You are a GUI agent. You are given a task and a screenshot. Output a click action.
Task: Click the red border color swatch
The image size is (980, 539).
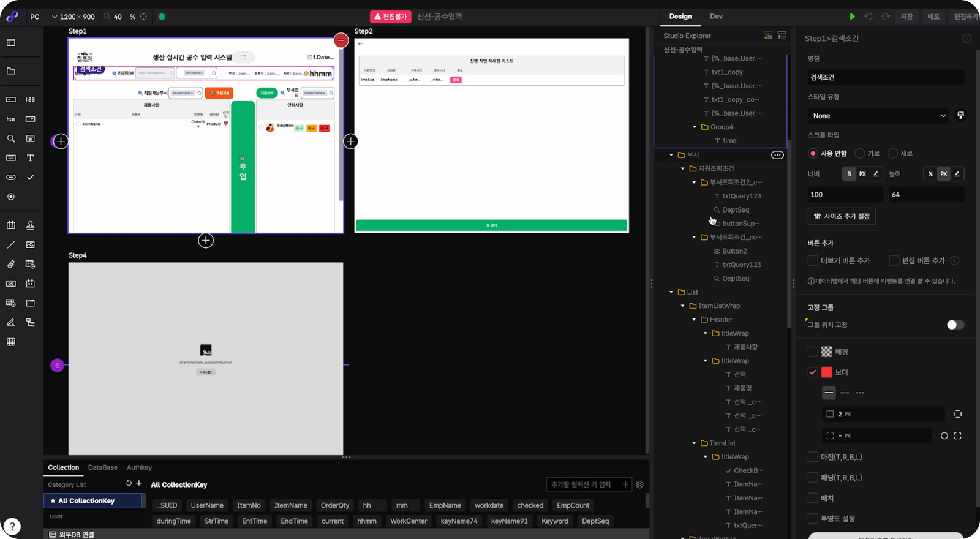pyautogui.click(x=827, y=372)
